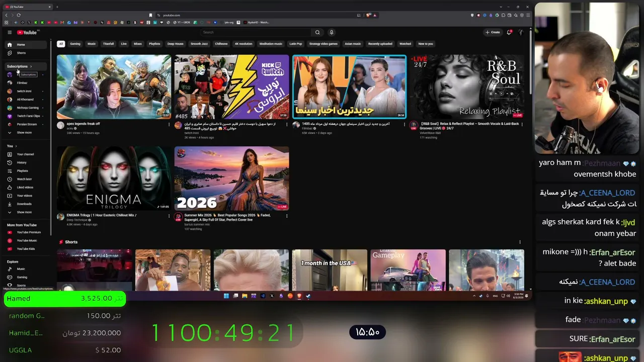Expand the You section's Show more
Viewport: 644px width, 362px height.
click(x=25, y=212)
